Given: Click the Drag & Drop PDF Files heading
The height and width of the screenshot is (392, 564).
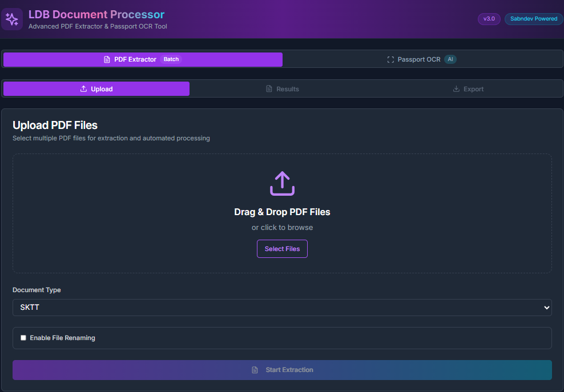Looking at the screenshot, I should coord(282,212).
